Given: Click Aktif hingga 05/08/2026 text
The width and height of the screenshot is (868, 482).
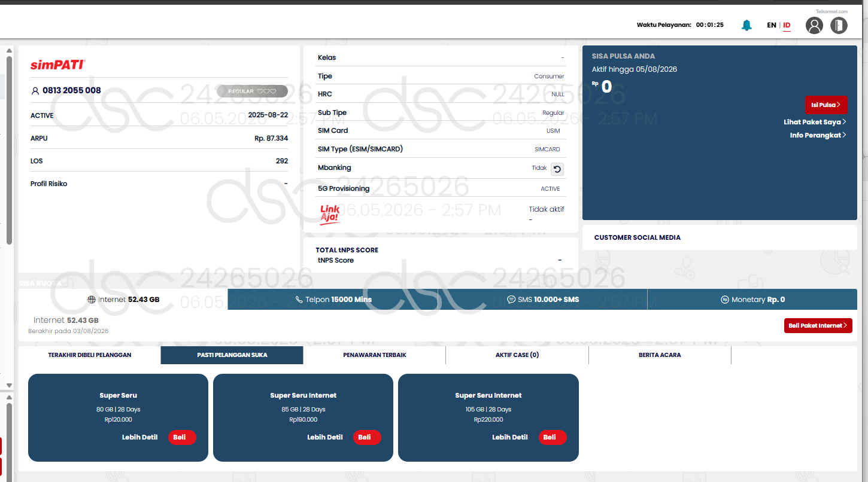Looking at the screenshot, I should coord(635,69).
